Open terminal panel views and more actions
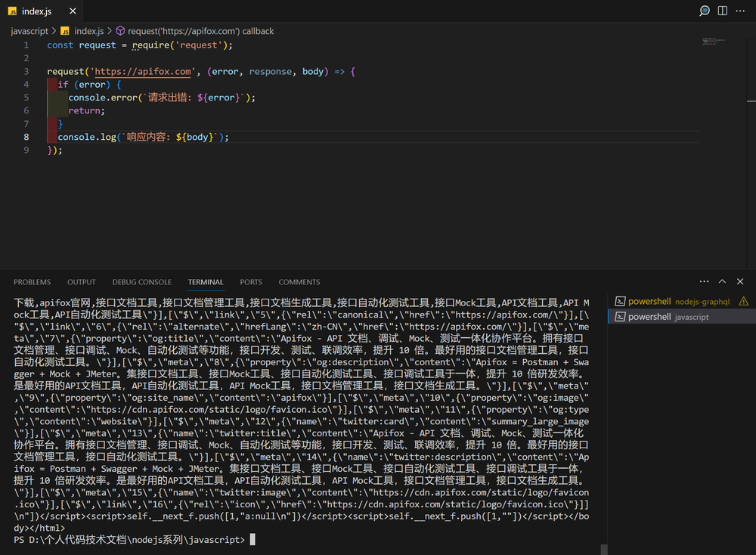 coord(704,281)
